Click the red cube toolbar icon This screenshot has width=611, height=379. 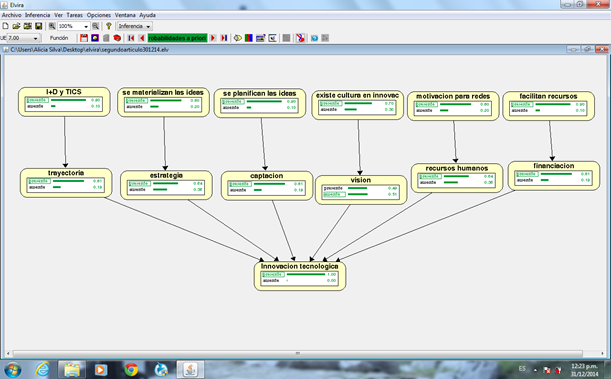117,38
